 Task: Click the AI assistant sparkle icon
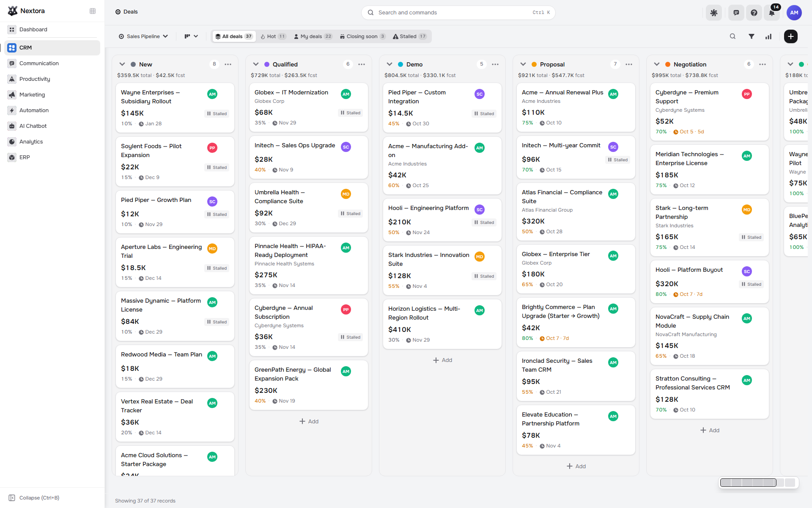point(714,13)
